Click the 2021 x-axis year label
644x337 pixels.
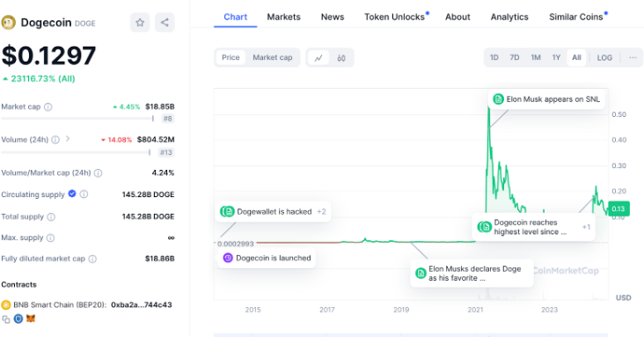tap(475, 310)
